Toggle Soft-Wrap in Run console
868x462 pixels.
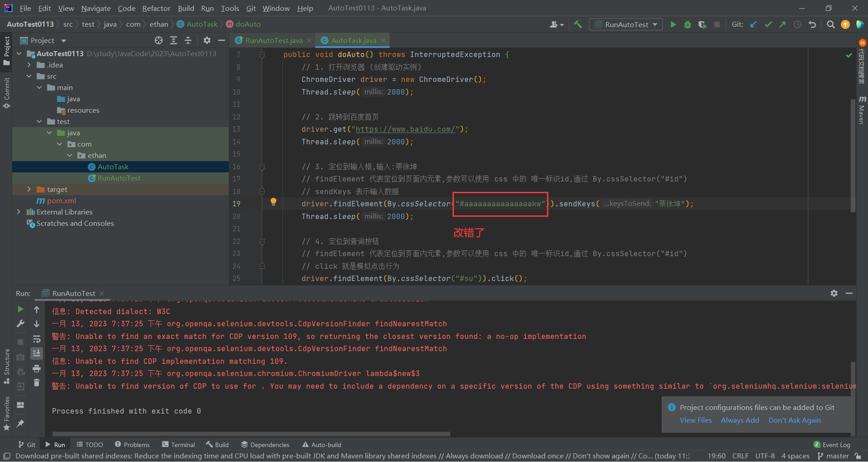click(37, 339)
